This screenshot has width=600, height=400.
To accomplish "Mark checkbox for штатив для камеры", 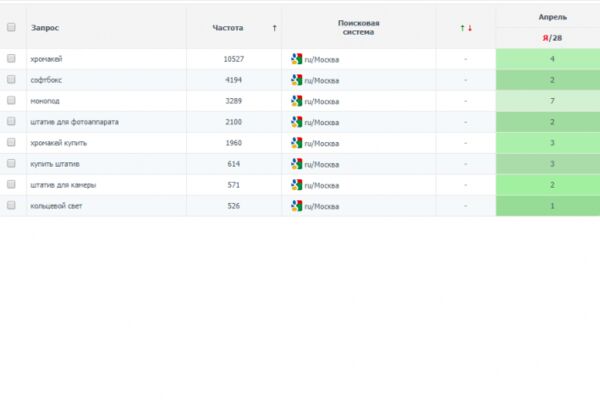I will click(11, 184).
